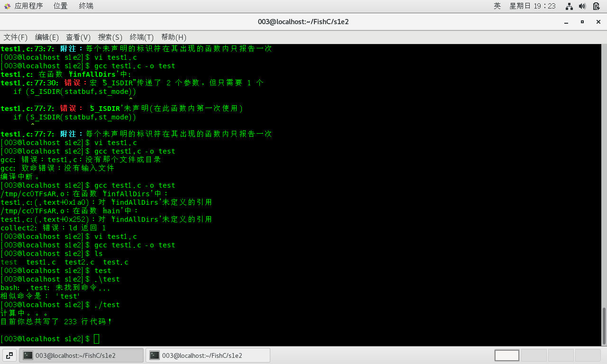
Task: Click the battery power icon
Action: pyautogui.click(x=596, y=6)
